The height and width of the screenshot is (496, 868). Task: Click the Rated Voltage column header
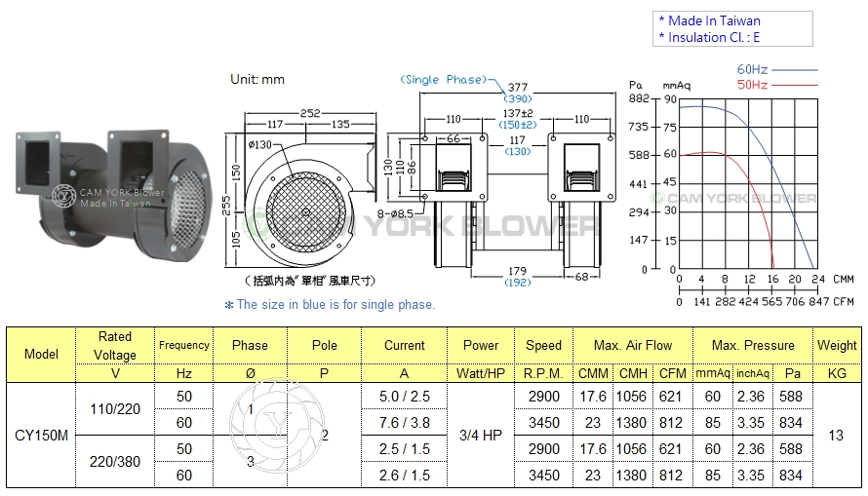[x=114, y=346]
